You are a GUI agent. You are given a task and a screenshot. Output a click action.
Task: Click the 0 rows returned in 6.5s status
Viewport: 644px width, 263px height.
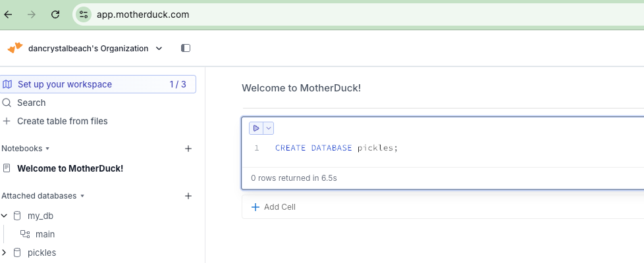coord(294,178)
